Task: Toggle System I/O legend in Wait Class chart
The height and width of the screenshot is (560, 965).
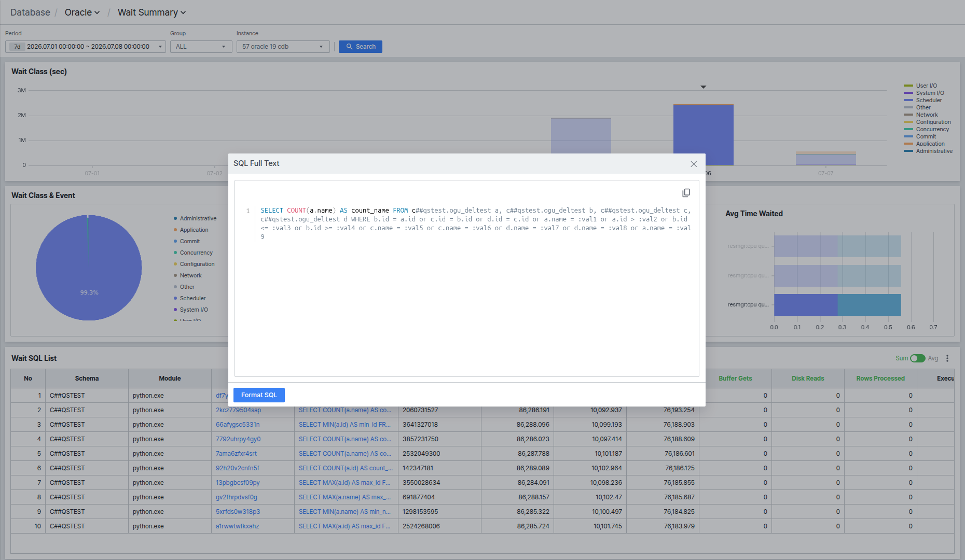Action: click(x=924, y=93)
